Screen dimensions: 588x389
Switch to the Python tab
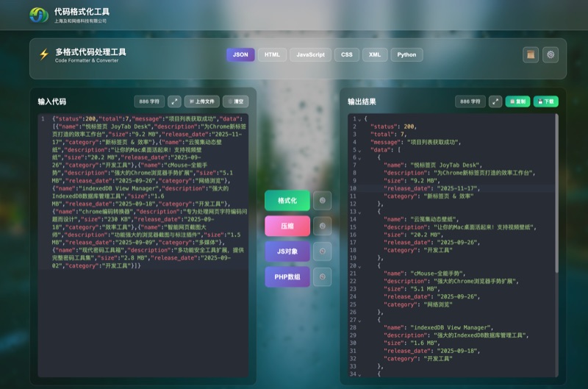(x=406, y=54)
